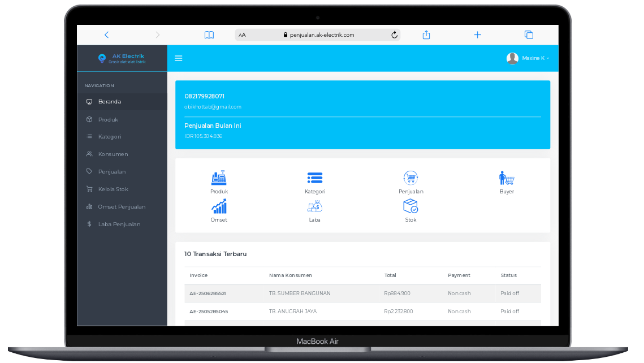The width and height of the screenshot is (644, 363).
Task: Reload the page with the refresh icon
Action: point(394,35)
